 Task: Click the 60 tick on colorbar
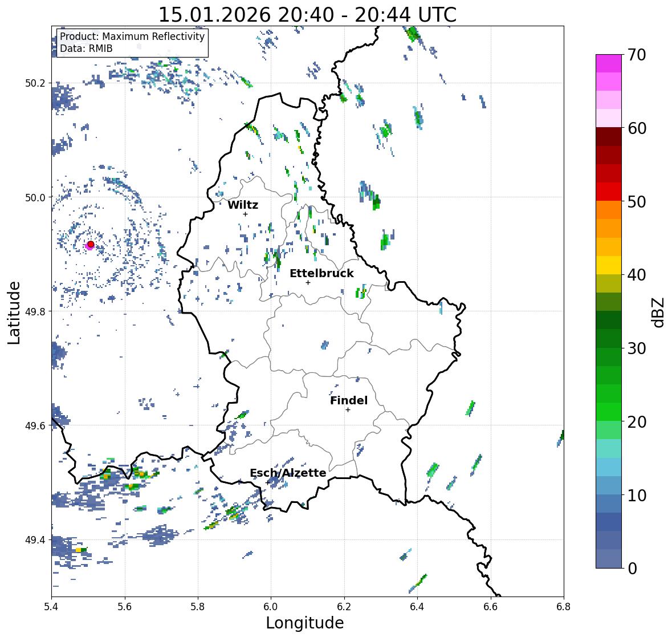(637, 128)
